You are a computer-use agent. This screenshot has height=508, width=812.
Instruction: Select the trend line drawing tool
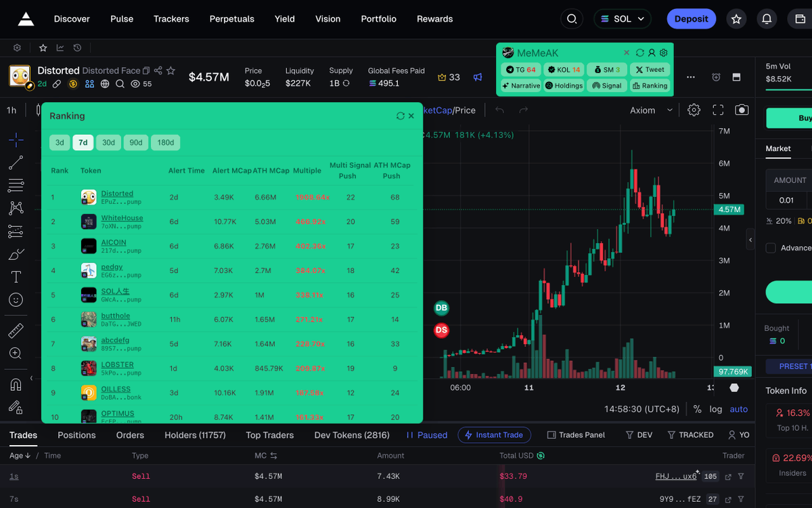tap(16, 163)
